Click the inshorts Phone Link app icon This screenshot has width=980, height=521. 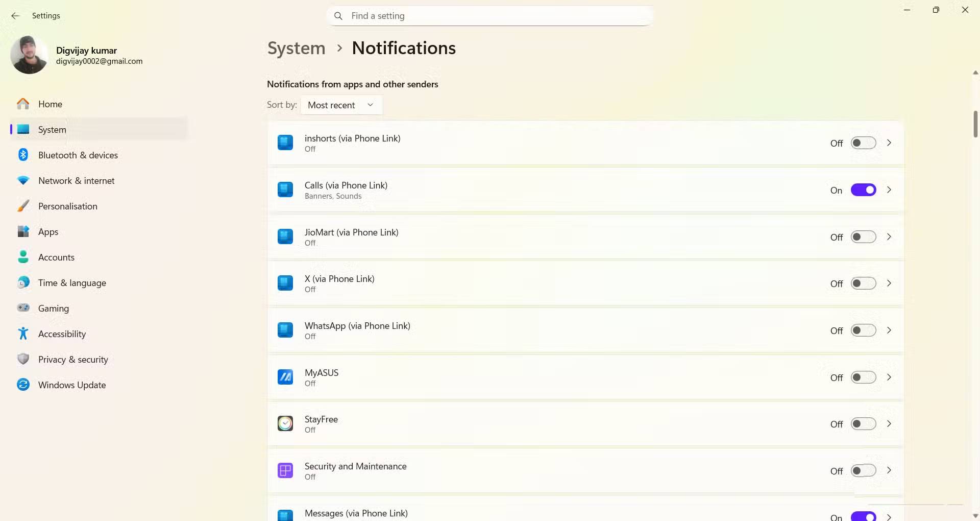285,143
